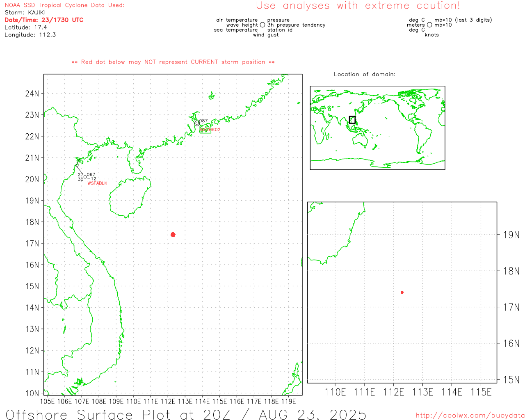This screenshot has height=420, width=525.
Task: Click the NOAA SSD Tropical Cyclone Data Used heading
Action: tap(64, 5)
